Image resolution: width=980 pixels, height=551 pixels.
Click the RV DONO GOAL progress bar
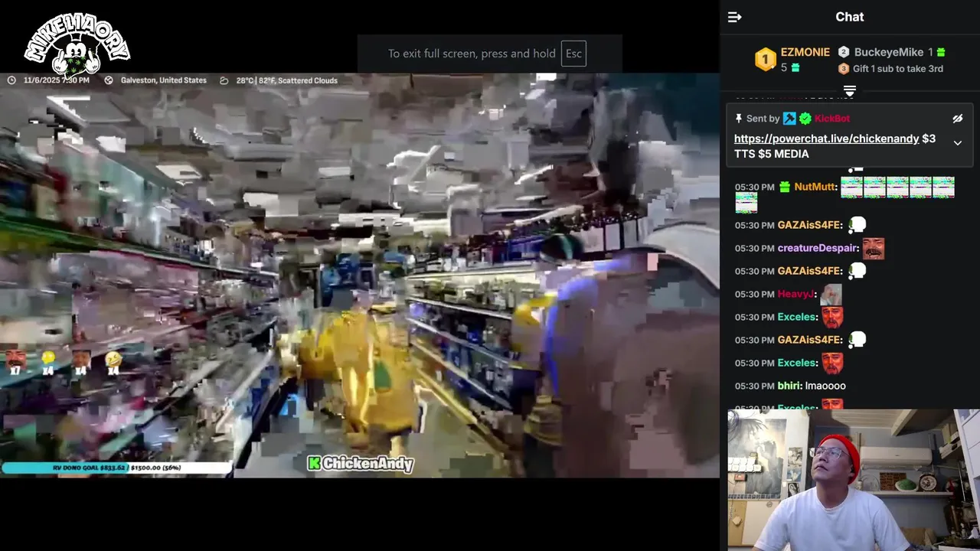coord(116,468)
